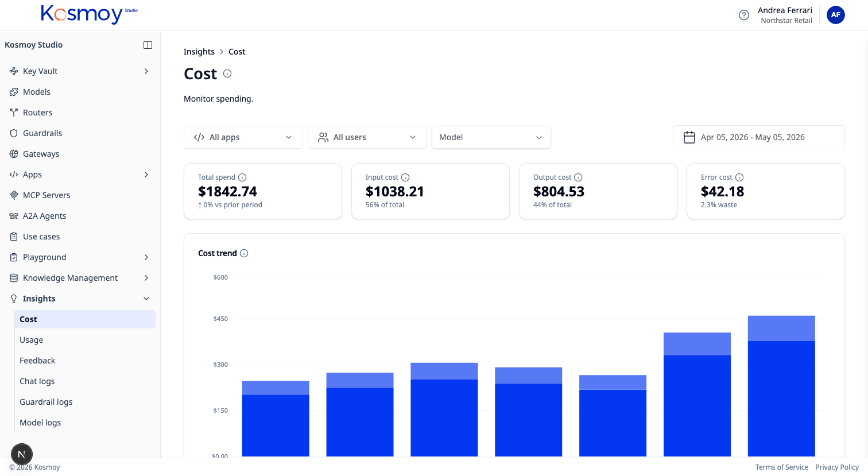Collapse the Insights section
This screenshot has width=868, height=476.
pyautogui.click(x=146, y=299)
